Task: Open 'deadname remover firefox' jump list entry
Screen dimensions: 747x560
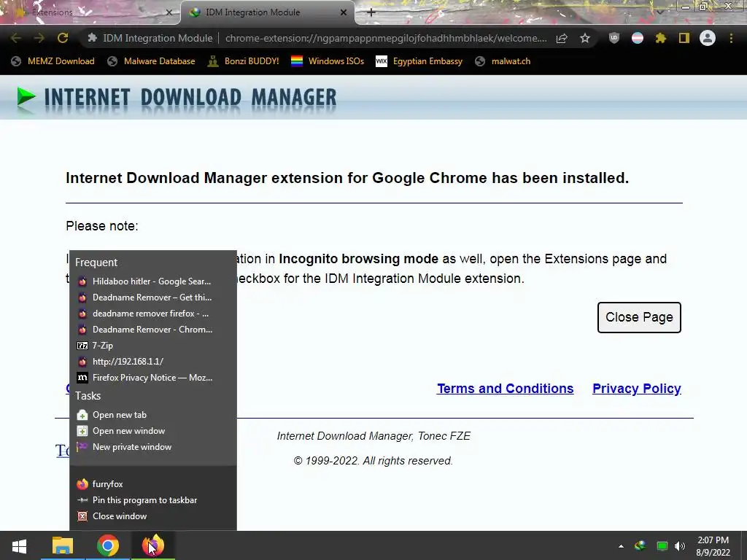Action: pos(153,314)
